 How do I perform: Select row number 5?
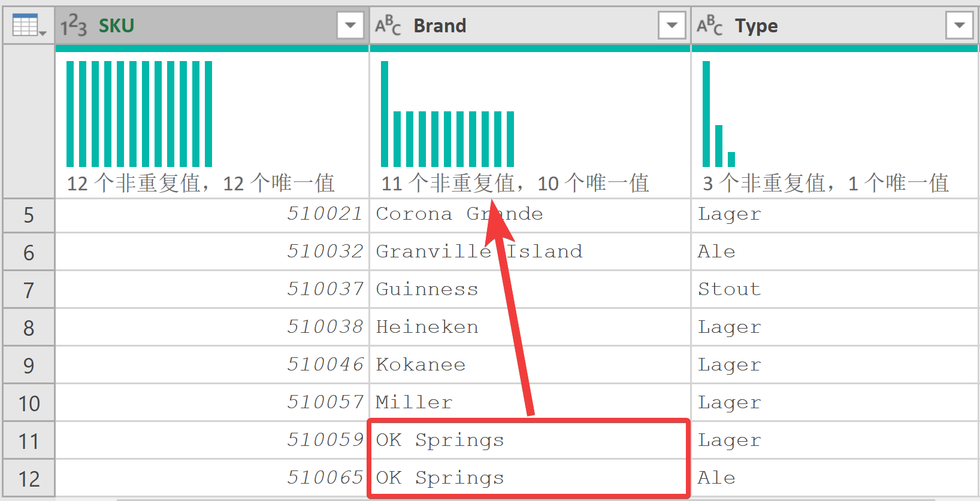[29, 215]
